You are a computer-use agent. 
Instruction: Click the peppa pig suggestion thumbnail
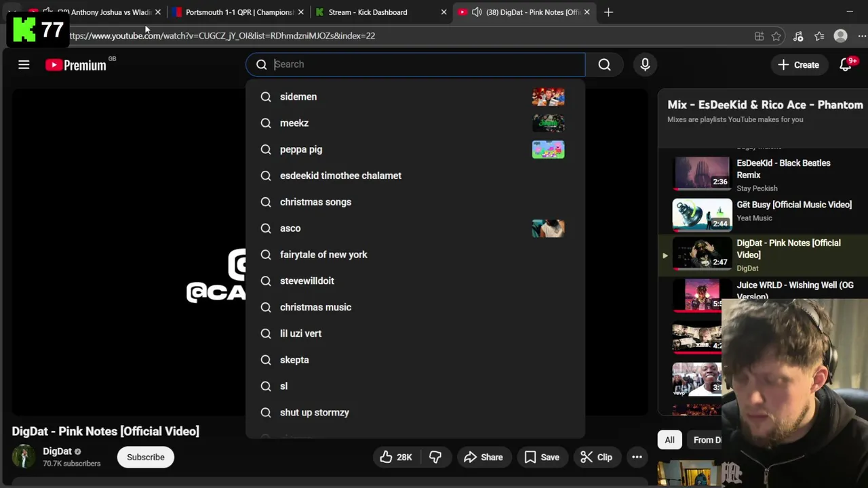coord(548,149)
